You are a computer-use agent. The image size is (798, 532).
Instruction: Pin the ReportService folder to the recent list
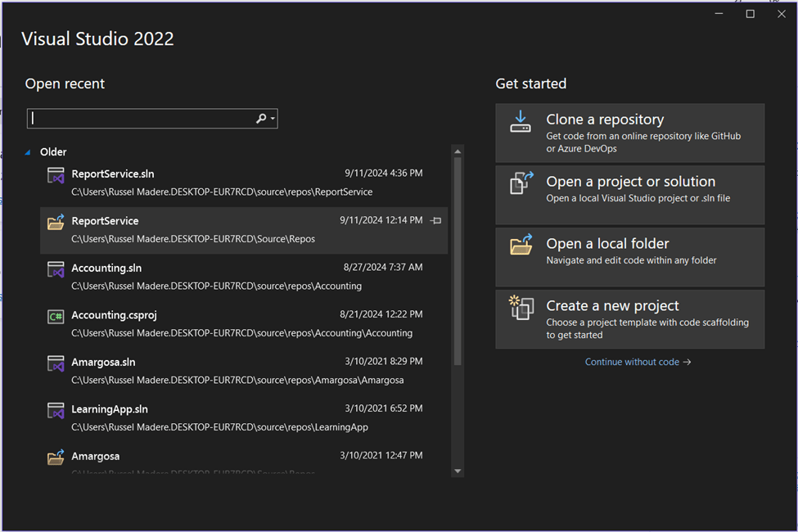pyautogui.click(x=436, y=221)
